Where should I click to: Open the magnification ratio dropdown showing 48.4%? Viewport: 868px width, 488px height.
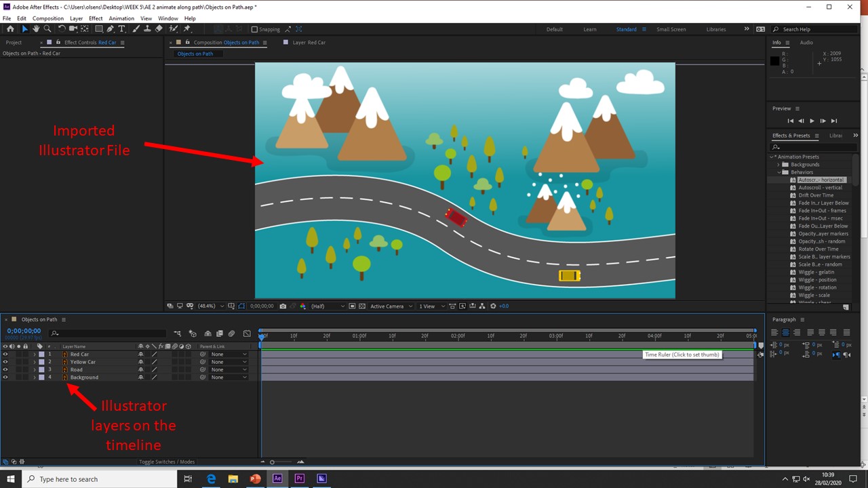(x=207, y=306)
